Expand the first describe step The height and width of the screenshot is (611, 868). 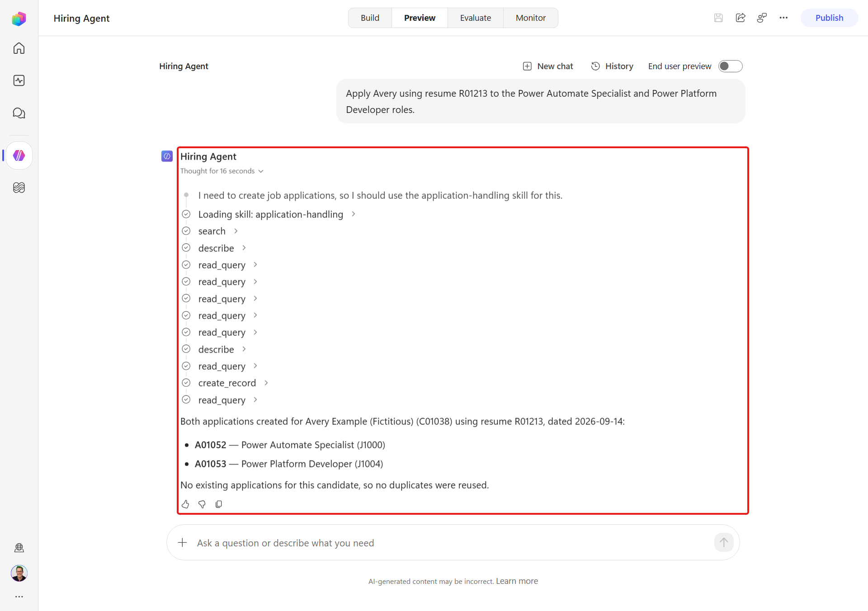point(222,248)
